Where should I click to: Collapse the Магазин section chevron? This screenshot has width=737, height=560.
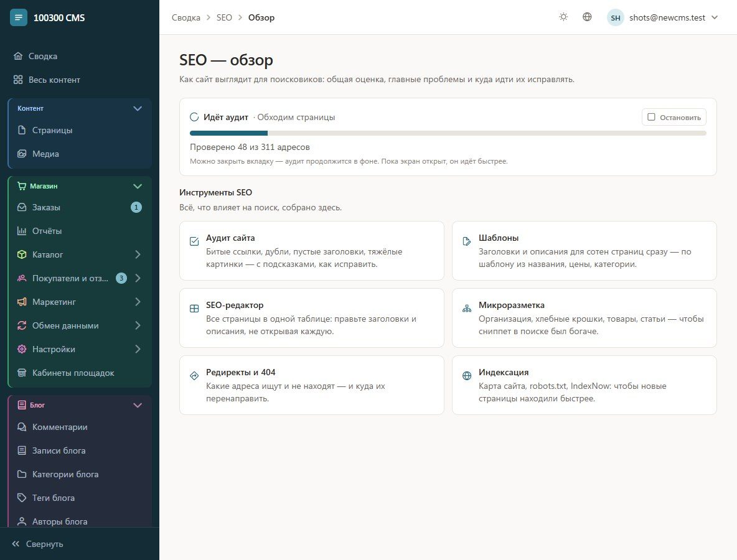137,187
